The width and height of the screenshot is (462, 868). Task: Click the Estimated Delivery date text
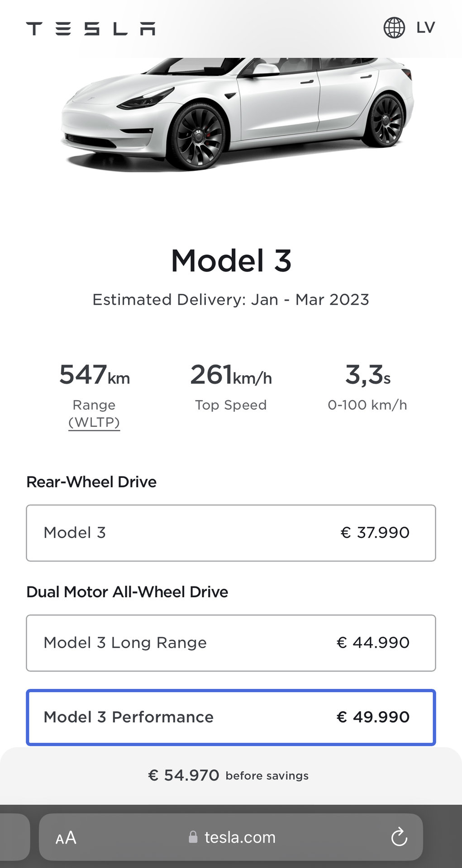(x=231, y=300)
